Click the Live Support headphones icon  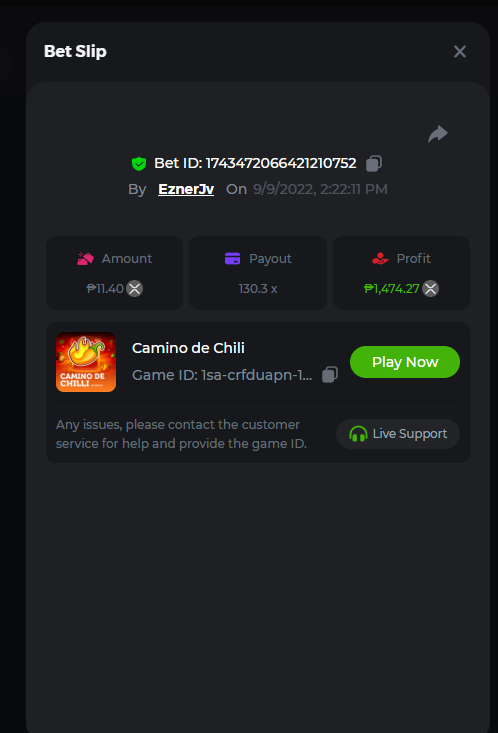tap(358, 434)
